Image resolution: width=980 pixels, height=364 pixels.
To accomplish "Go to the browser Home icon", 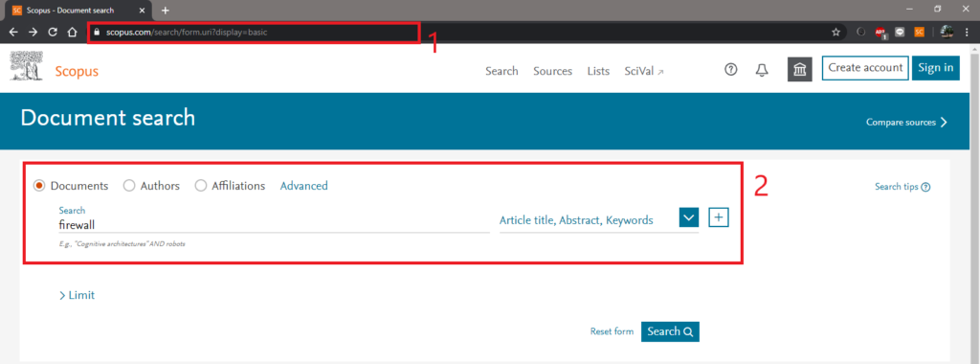I will [x=73, y=33].
